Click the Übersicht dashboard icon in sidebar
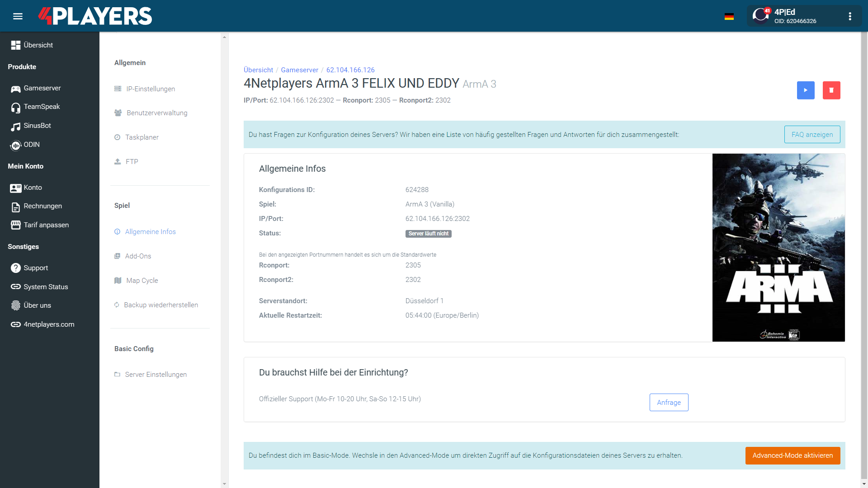This screenshot has width=868, height=488. 16,45
